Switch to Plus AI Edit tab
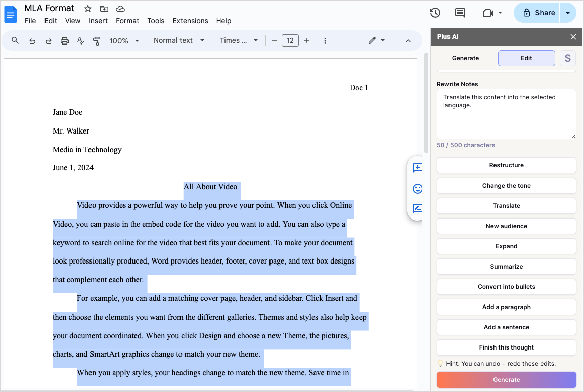This screenshot has height=392, width=584. (526, 58)
